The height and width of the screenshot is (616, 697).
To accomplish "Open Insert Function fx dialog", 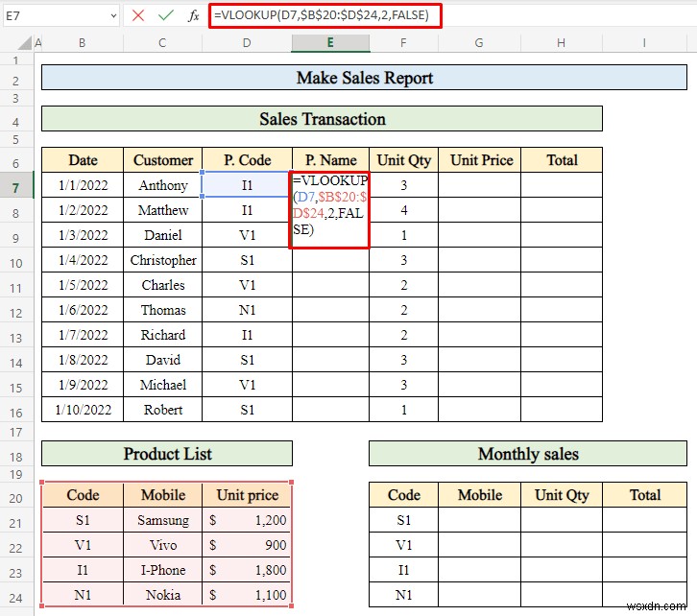I will (x=193, y=16).
